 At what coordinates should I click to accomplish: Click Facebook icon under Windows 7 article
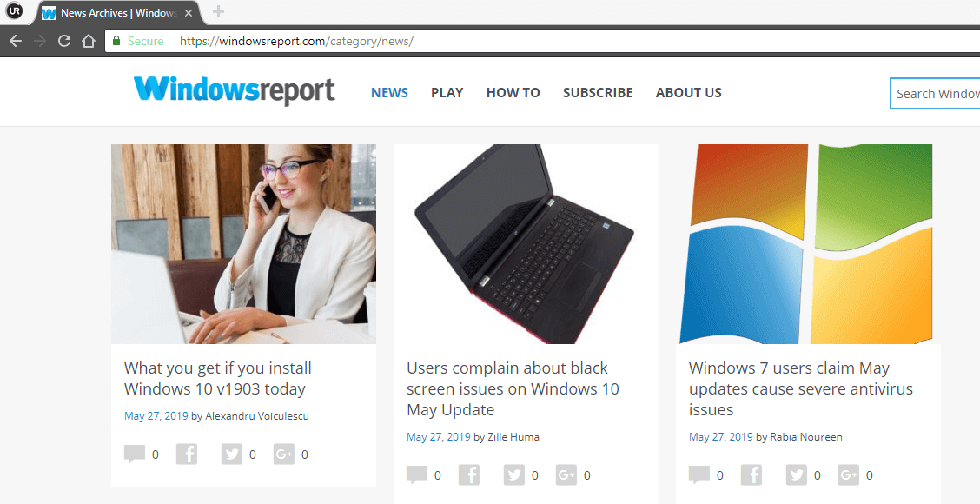pyautogui.click(x=752, y=475)
